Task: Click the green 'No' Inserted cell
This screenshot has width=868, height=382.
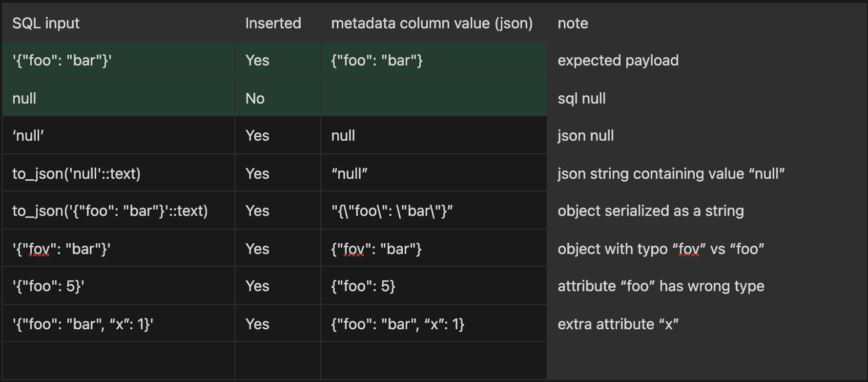Action: (x=255, y=99)
